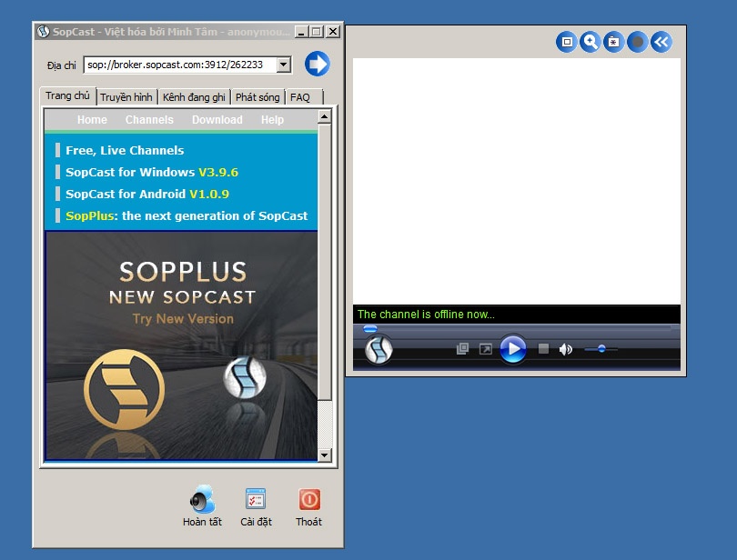The image size is (737, 560).
Task: Open Cài đặt settings
Action: [x=256, y=506]
